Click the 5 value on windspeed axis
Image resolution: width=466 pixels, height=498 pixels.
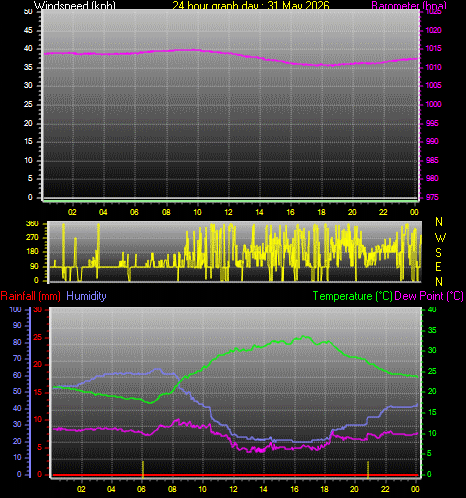point(30,178)
